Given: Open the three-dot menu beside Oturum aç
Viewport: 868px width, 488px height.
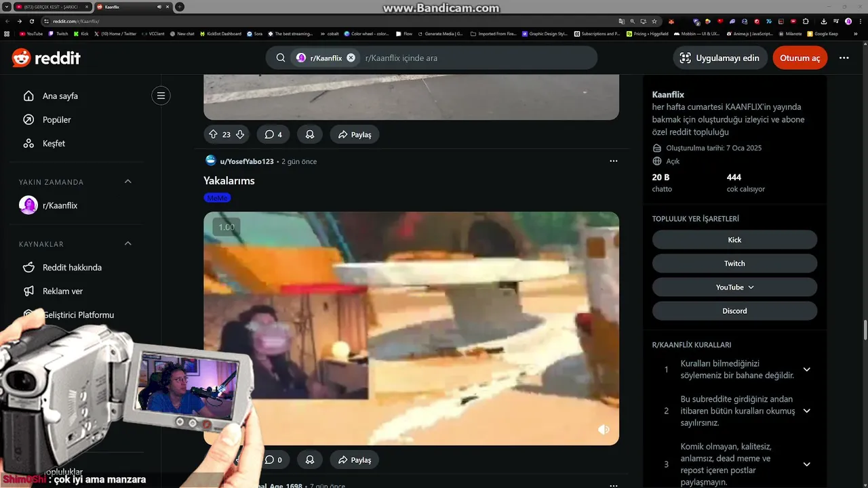Looking at the screenshot, I should tap(844, 58).
